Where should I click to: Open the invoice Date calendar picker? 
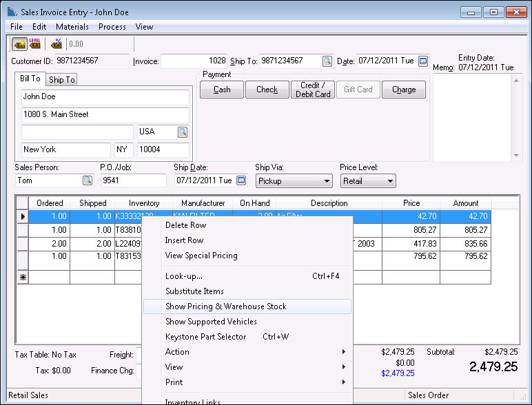point(423,61)
